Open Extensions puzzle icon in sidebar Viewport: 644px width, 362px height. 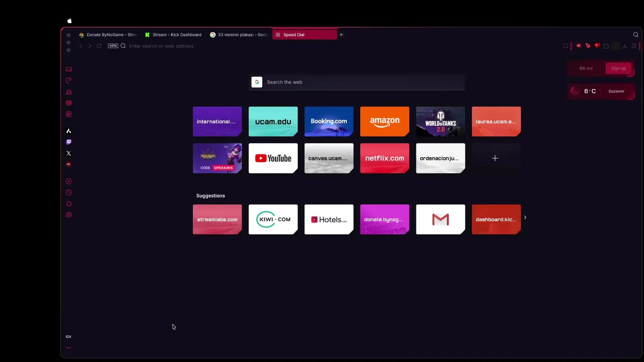(x=69, y=204)
